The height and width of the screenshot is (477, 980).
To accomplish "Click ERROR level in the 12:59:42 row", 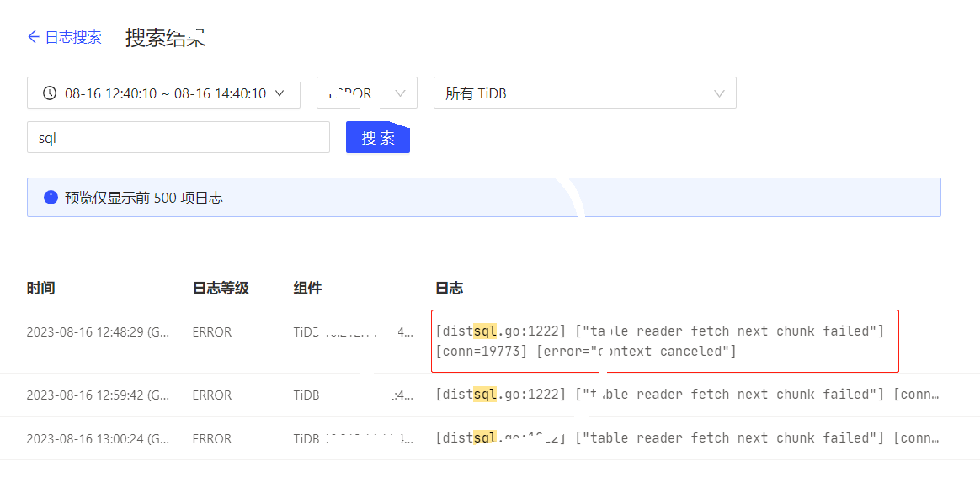I will coord(211,395).
